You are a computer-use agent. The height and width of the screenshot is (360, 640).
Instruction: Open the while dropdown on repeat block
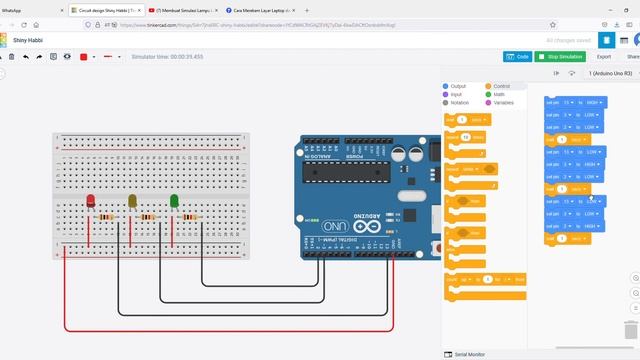click(x=471, y=169)
